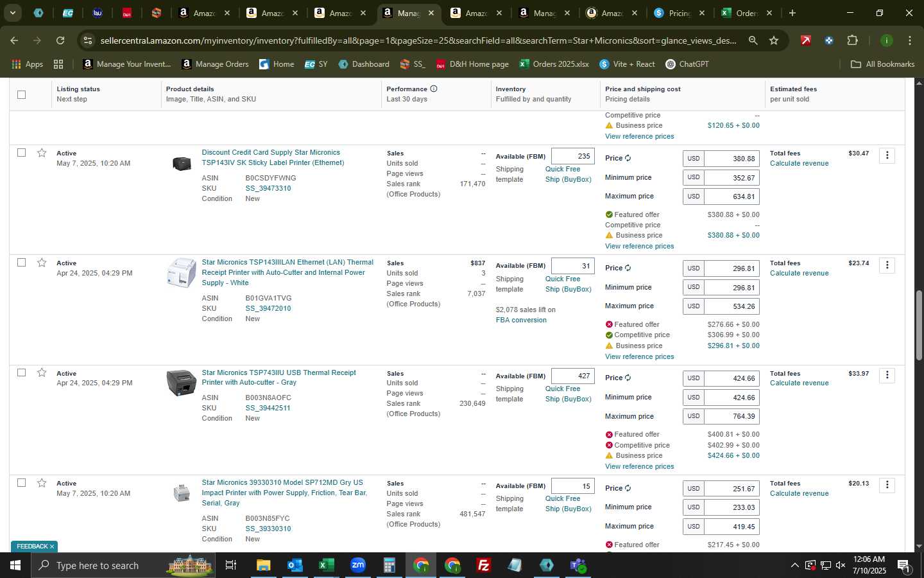
Task: Open the tab search dropdown arrow
Action: coord(12,13)
